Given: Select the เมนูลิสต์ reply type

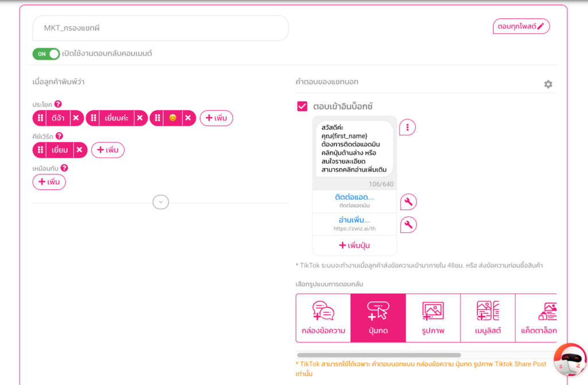Looking at the screenshot, I should (x=488, y=318).
